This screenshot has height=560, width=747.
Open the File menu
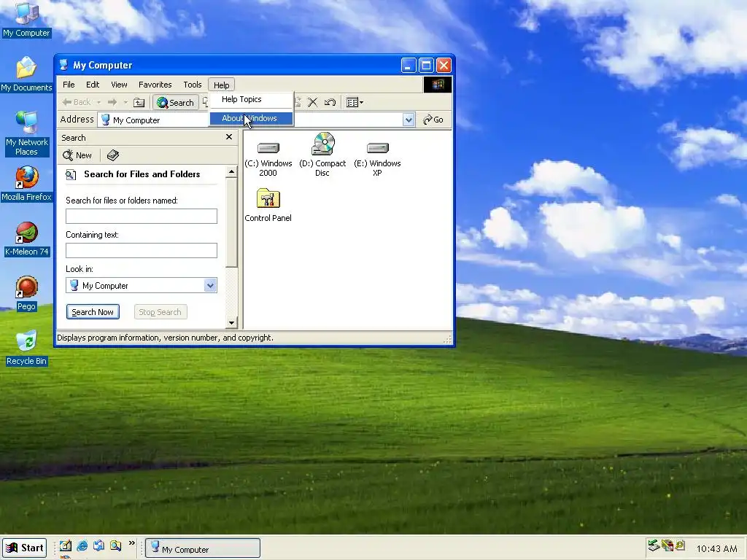(69, 85)
